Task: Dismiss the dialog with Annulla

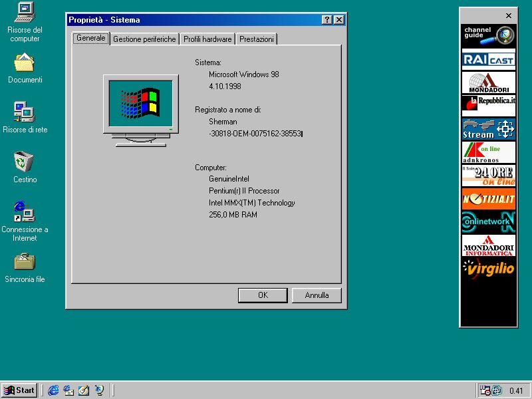Action: [x=317, y=295]
